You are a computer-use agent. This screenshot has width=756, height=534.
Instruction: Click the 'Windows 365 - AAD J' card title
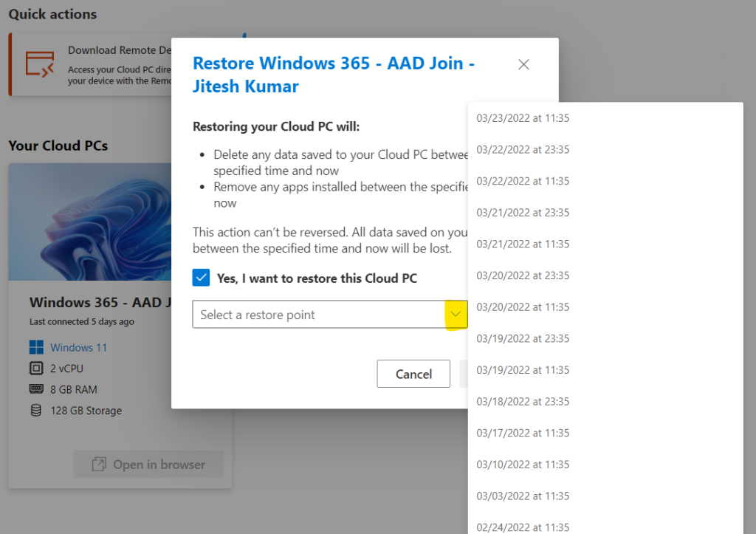100,303
